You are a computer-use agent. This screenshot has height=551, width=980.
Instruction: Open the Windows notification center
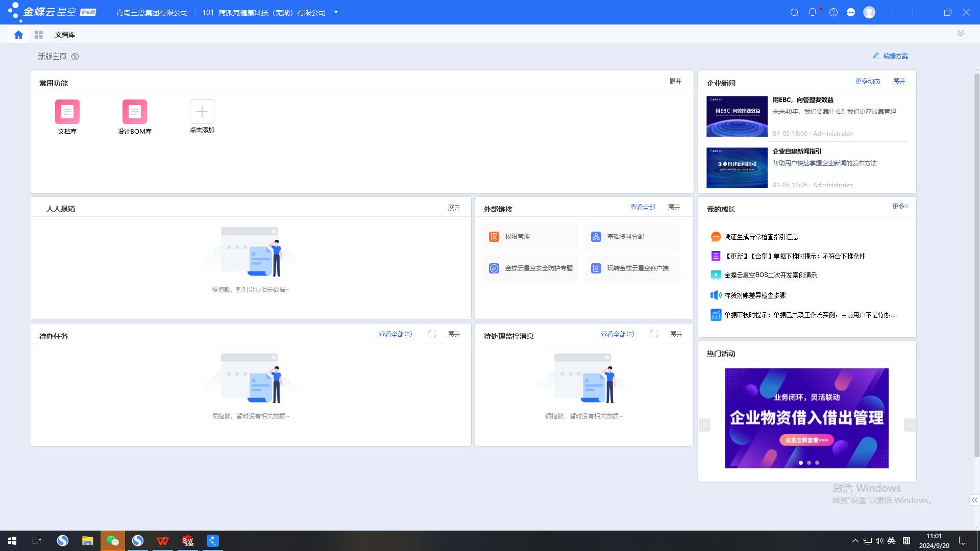click(x=963, y=541)
